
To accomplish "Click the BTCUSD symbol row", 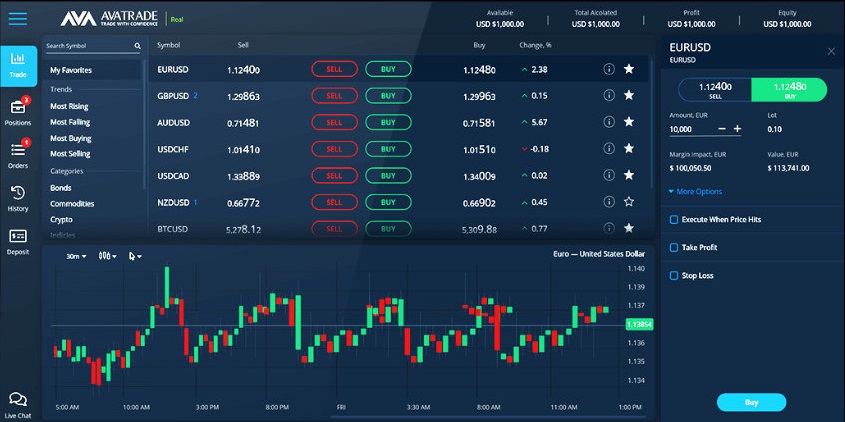I will [x=399, y=229].
